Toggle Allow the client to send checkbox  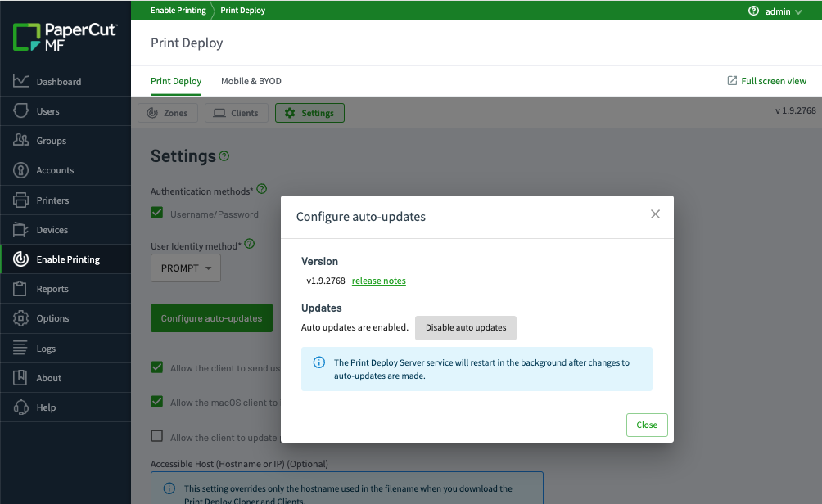point(156,367)
